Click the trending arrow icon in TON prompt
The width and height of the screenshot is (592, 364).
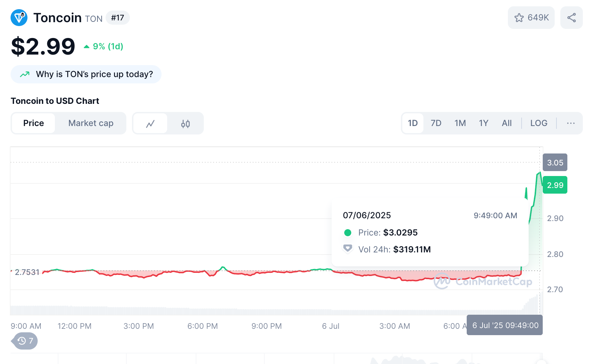pyautogui.click(x=25, y=74)
